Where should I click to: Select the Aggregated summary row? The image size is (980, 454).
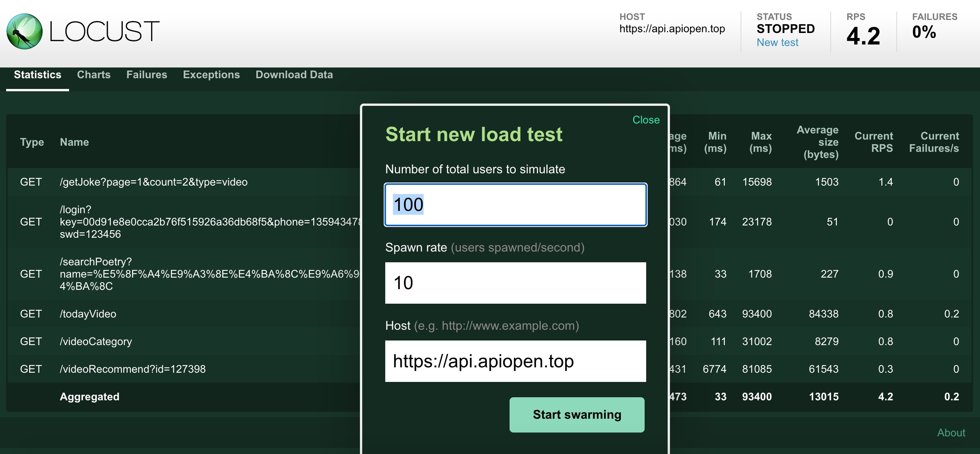point(89,396)
